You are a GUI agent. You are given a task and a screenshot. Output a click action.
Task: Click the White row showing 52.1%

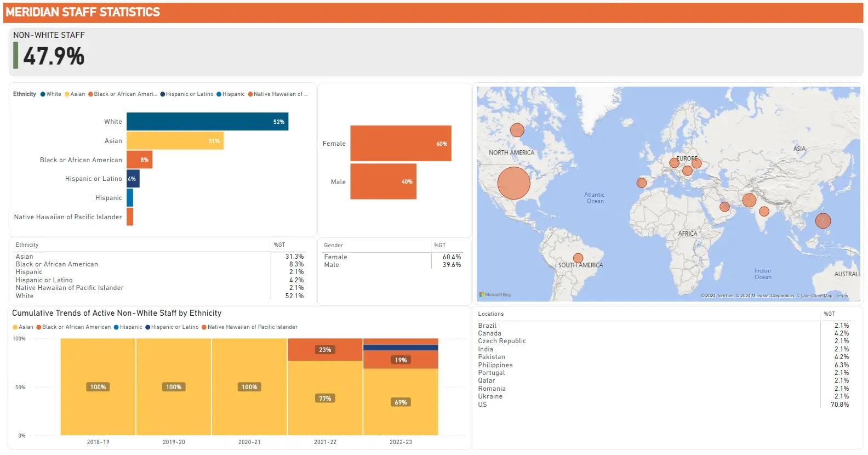(x=159, y=296)
